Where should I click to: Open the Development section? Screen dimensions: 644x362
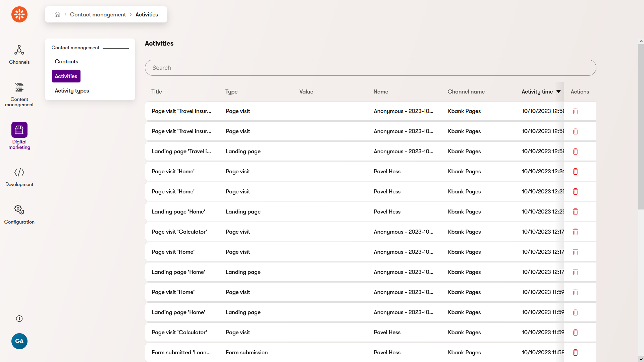tap(19, 177)
